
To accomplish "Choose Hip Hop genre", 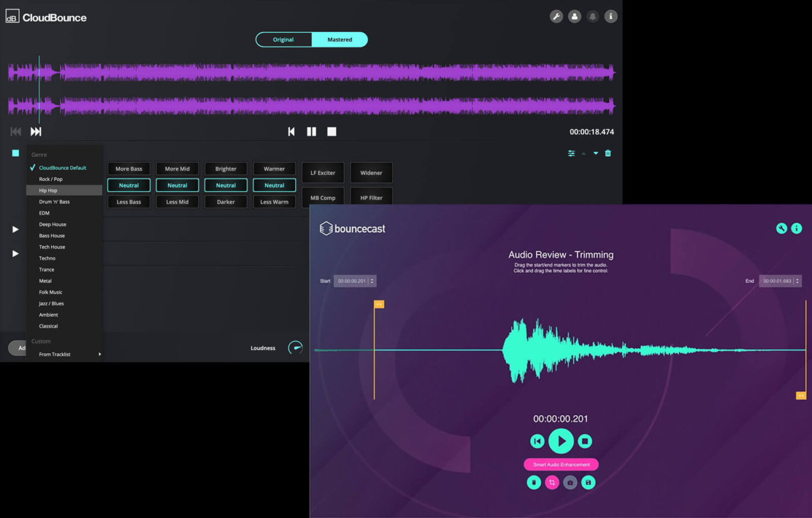I will [x=64, y=190].
